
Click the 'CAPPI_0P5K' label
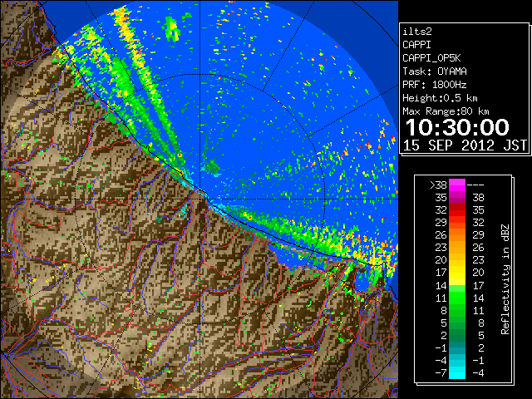click(431, 58)
